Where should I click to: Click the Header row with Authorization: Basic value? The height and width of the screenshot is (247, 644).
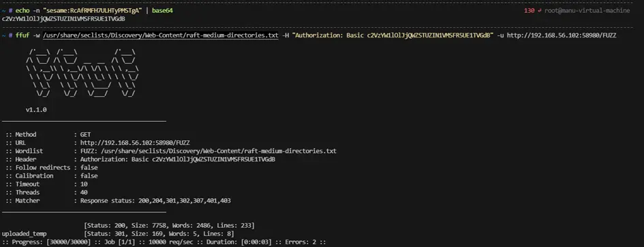(x=140, y=159)
